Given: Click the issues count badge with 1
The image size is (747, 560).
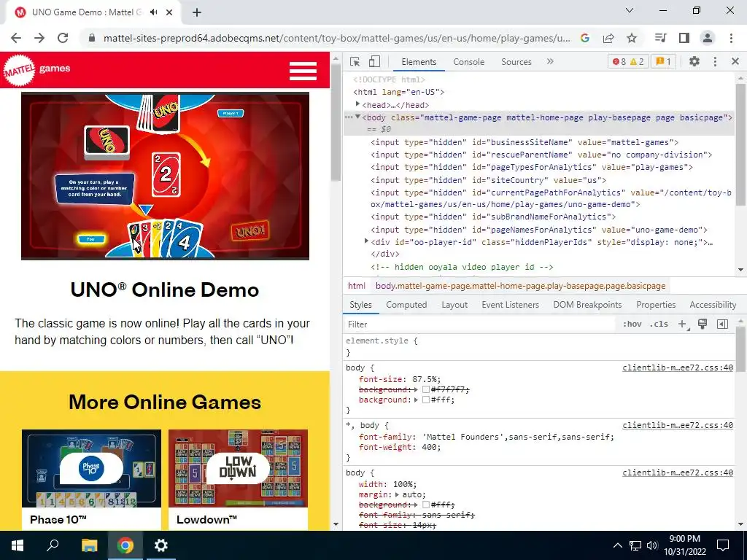Looking at the screenshot, I should [x=663, y=62].
